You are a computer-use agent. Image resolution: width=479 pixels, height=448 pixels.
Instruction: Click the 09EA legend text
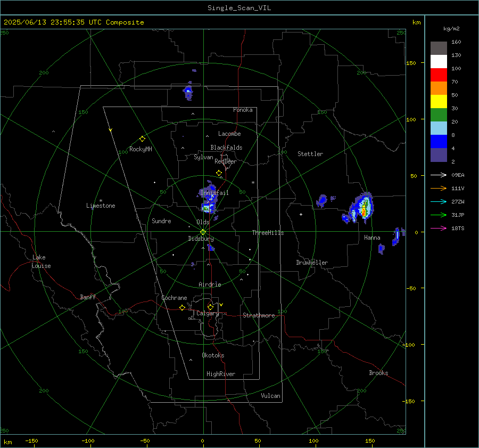(458, 175)
